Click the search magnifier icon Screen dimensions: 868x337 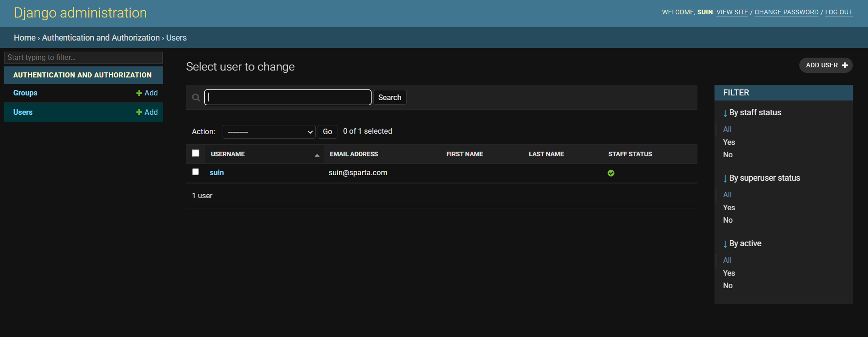pos(196,97)
